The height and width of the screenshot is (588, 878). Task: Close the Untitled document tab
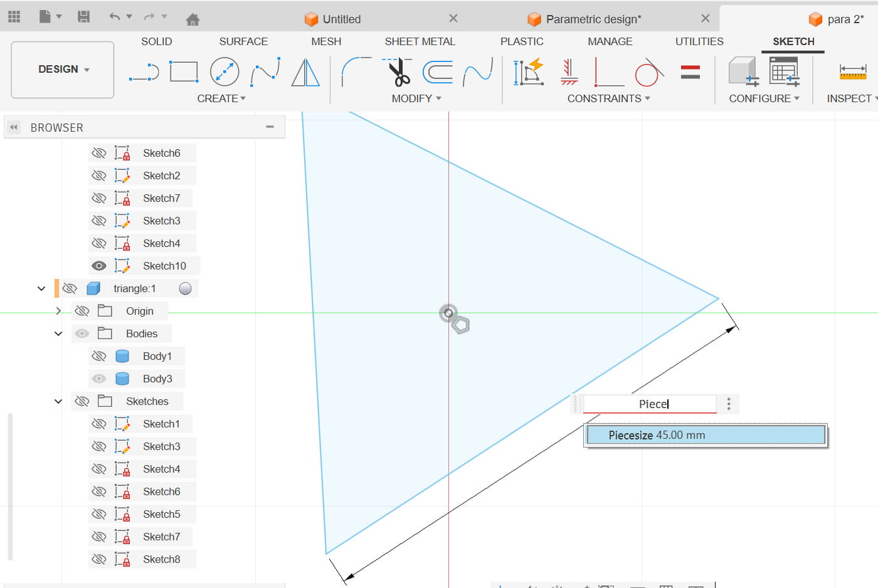[x=453, y=18]
